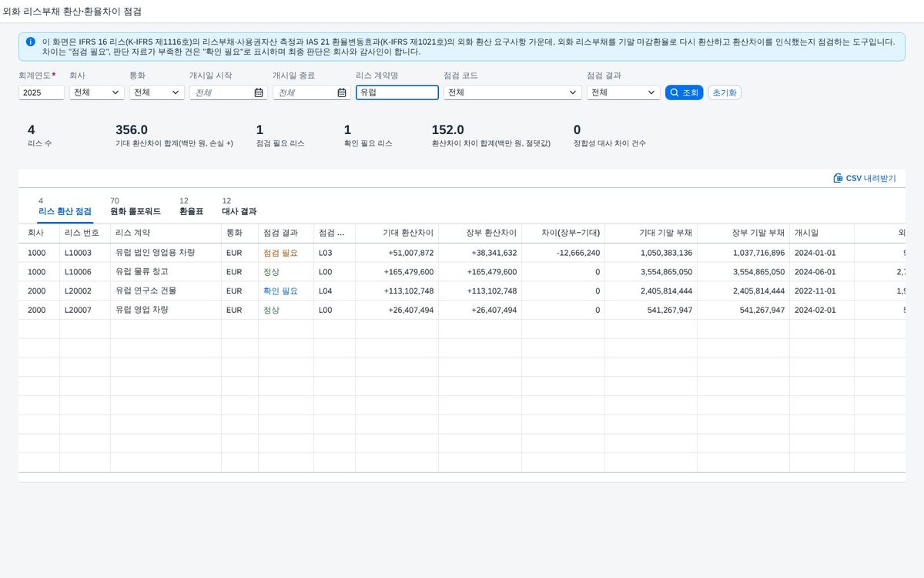Click the CSV export icon
The image size is (924, 578).
838,178
